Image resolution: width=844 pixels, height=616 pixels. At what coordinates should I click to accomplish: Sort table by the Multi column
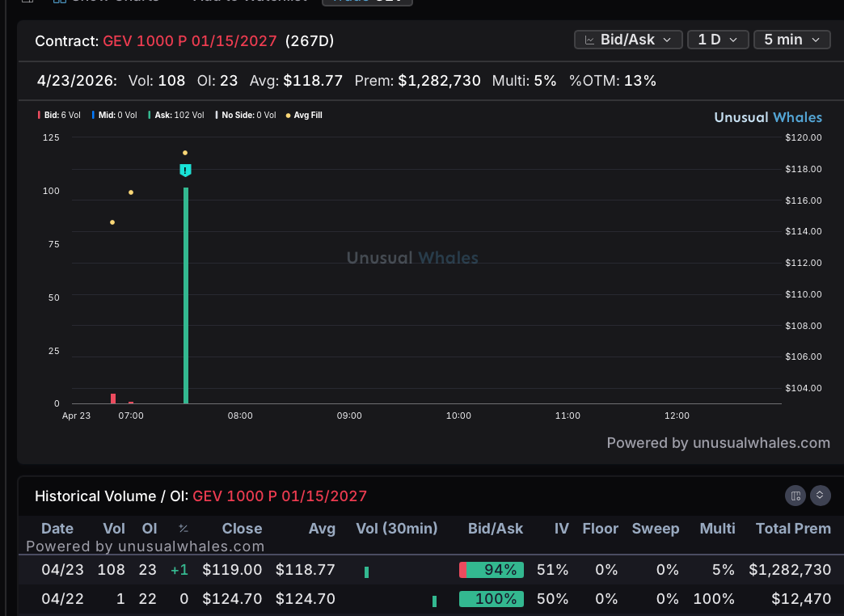(x=717, y=528)
